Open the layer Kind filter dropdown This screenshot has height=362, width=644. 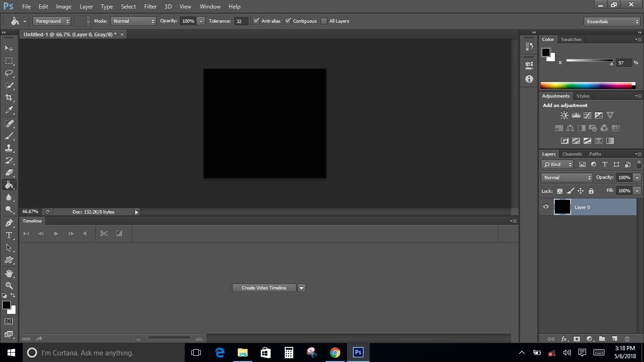[558, 165]
